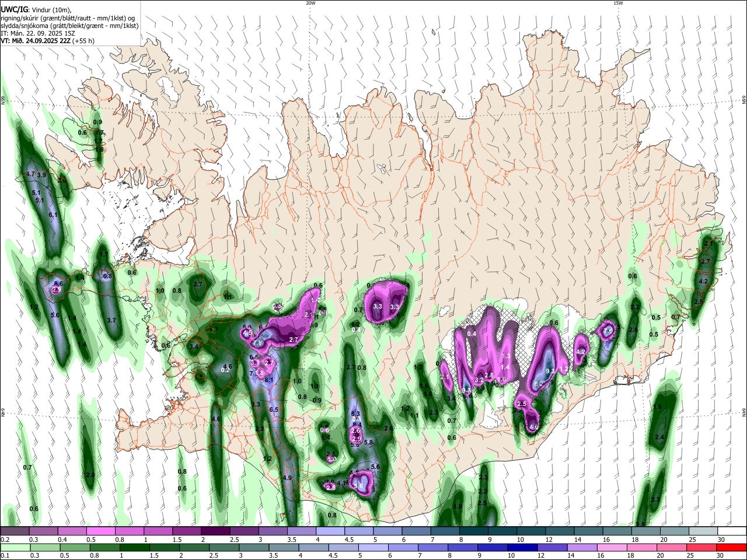The height and width of the screenshot is (560, 747).
Task: Click the lightest green rain-scale swatch above 0.1
Action: click(x=15, y=547)
